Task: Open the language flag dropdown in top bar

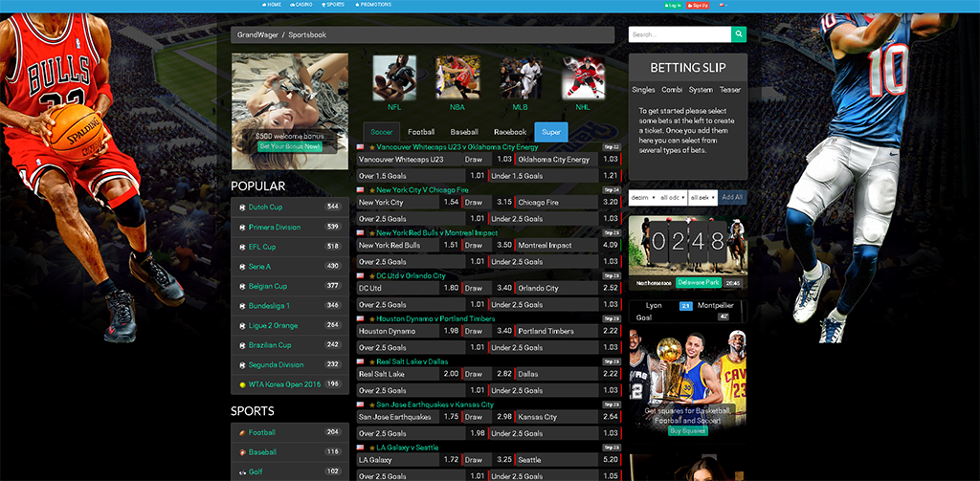Action: click(x=724, y=5)
